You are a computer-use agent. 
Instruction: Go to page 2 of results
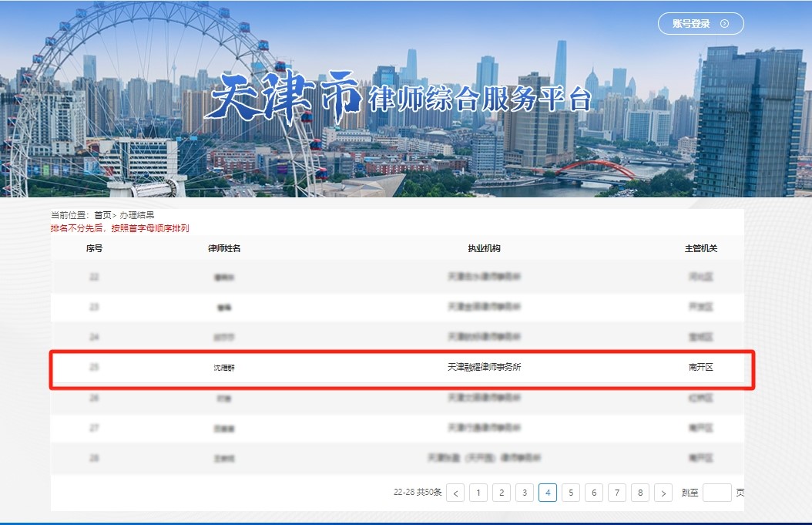coord(502,492)
